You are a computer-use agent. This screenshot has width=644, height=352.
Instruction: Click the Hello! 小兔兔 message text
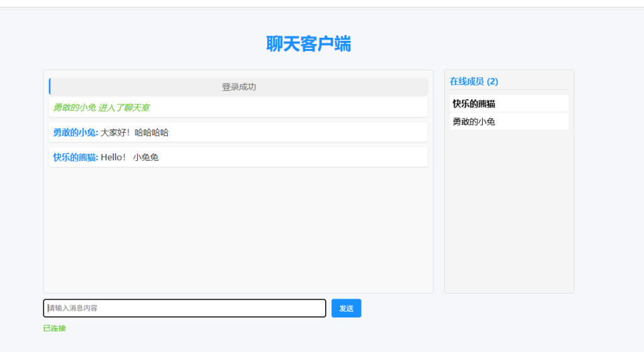pos(130,157)
